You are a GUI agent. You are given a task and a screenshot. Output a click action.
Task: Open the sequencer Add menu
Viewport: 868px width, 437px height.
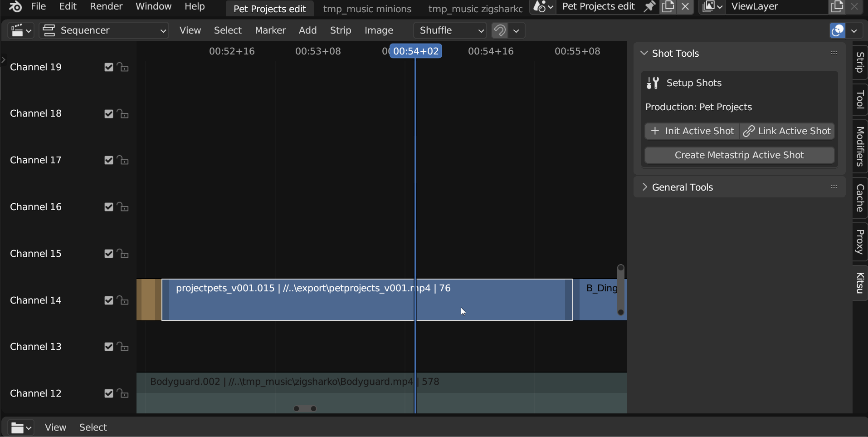[x=307, y=30]
